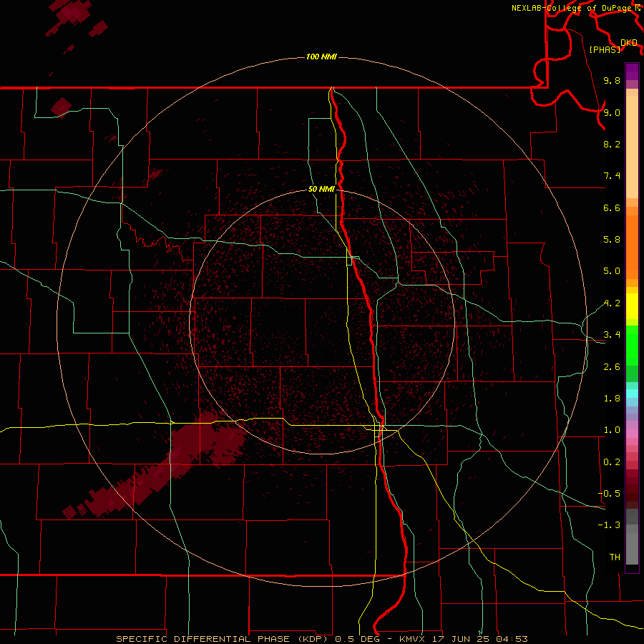Click the KMVX radar site identifier

(412, 639)
